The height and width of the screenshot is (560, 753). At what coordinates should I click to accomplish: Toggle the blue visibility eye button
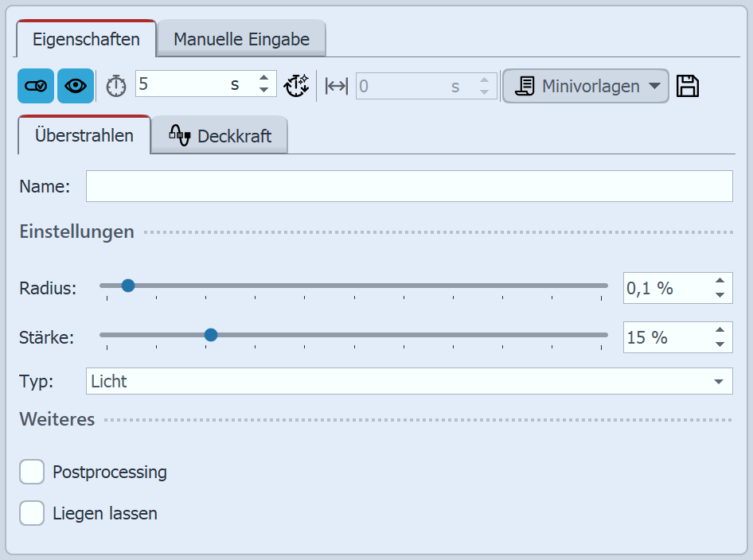(x=75, y=85)
